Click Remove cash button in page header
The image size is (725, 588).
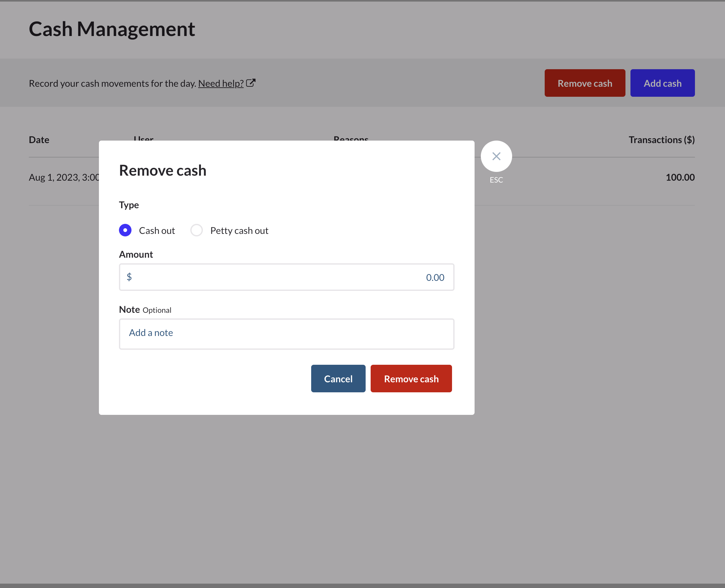[x=584, y=83]
